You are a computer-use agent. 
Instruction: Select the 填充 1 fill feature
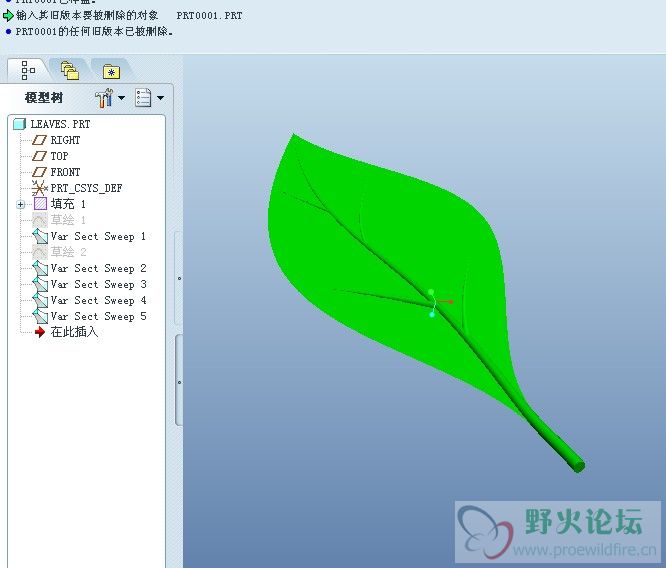pos(68,204)
